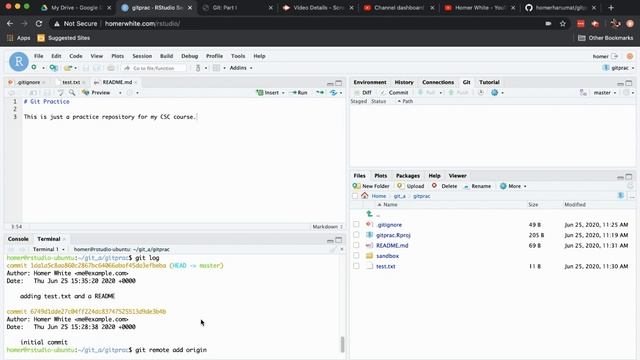
Task: Click the New Branch icon beside master
Action: (x=583, y=93)
